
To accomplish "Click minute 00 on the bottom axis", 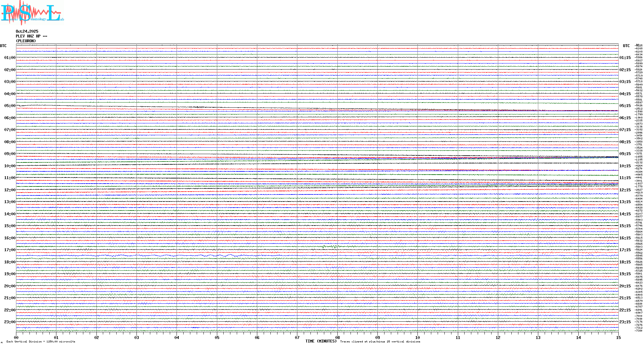I will (x=16, y=338).
